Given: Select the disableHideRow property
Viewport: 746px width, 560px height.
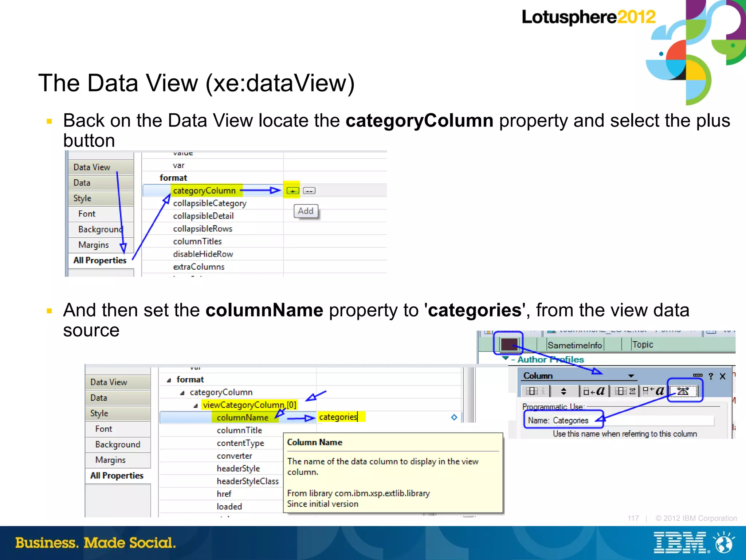Looking at the screenshot, I should point(203,254).
